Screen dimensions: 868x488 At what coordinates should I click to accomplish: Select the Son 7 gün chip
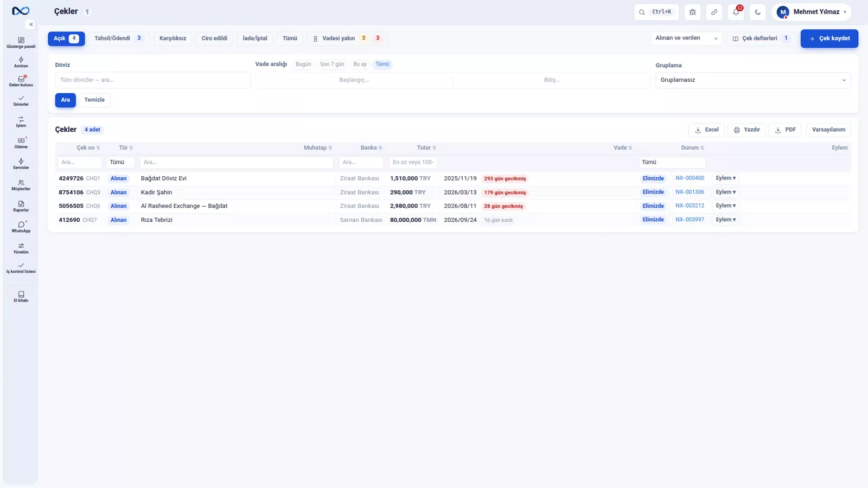point(332,64)
